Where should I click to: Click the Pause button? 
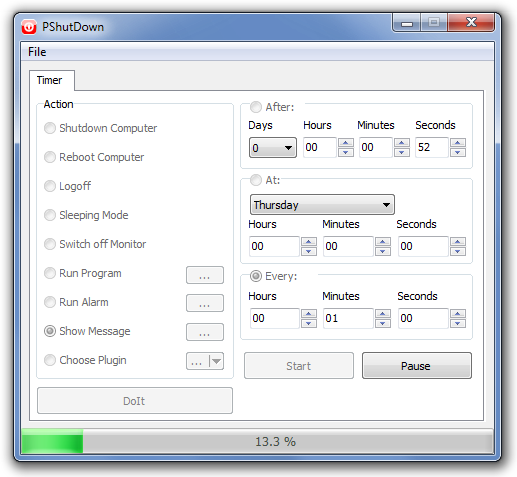(417, 366)
